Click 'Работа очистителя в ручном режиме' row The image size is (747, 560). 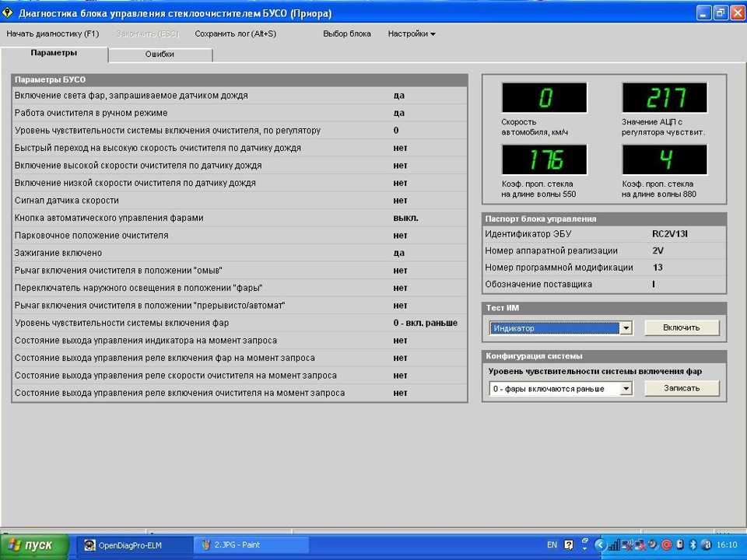(x=239, y=113)
